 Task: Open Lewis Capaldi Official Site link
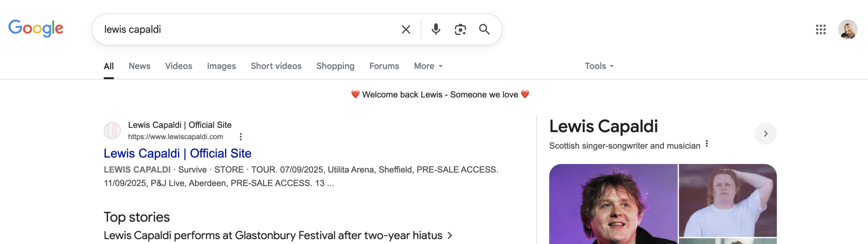point(177,154)
